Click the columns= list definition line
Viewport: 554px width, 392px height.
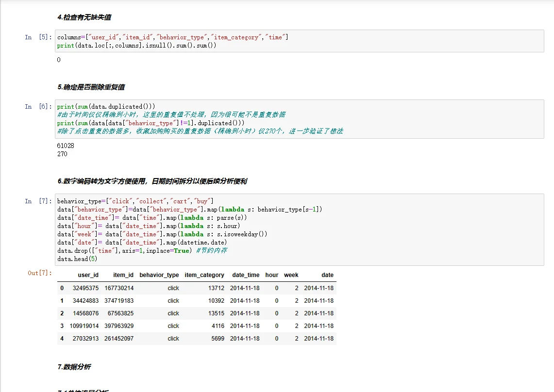click(x=173, y=37)
